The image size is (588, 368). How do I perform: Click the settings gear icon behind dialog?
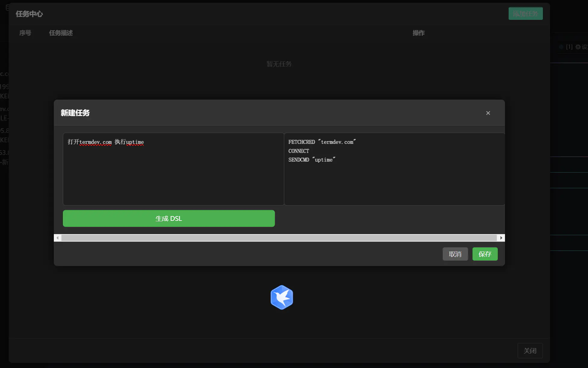tap(578, 47)
